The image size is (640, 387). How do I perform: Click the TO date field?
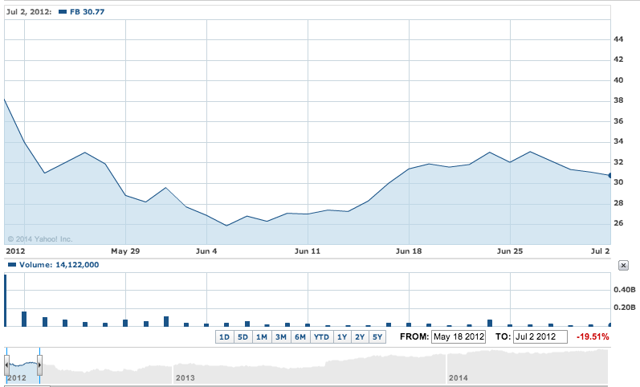pos(540,337)
